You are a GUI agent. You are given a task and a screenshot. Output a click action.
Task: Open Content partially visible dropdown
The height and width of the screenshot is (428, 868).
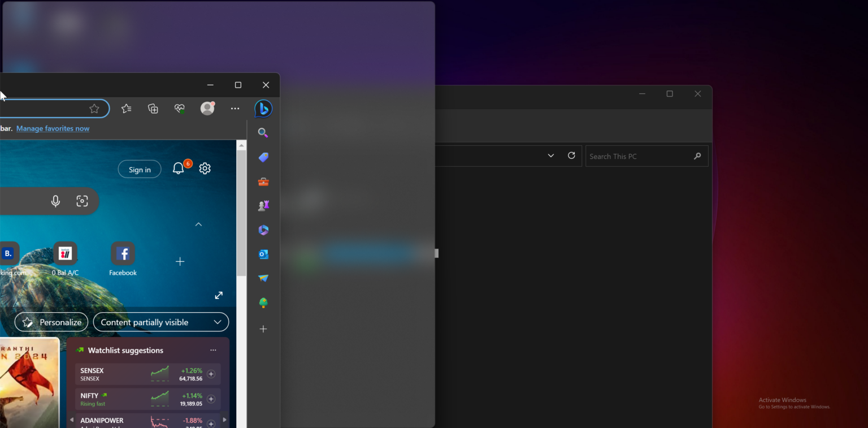tap(161, 322)
